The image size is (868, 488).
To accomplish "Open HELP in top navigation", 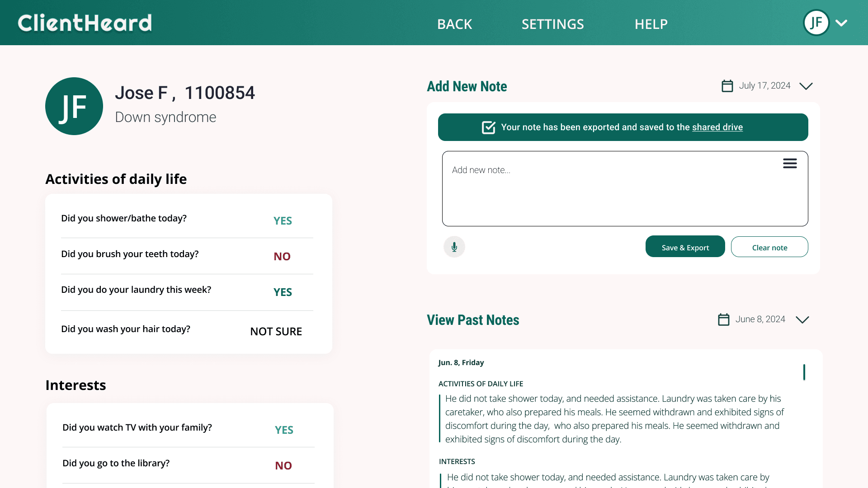I will click(651, 24).
